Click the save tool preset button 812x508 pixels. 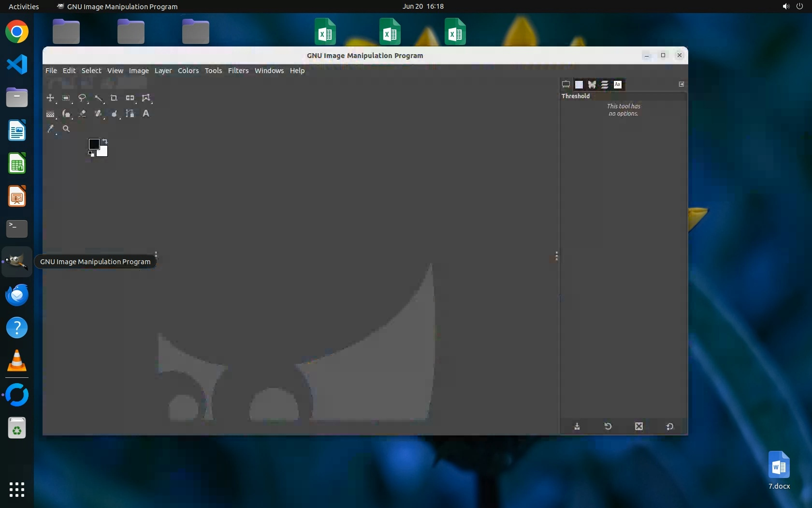(577, 426)
